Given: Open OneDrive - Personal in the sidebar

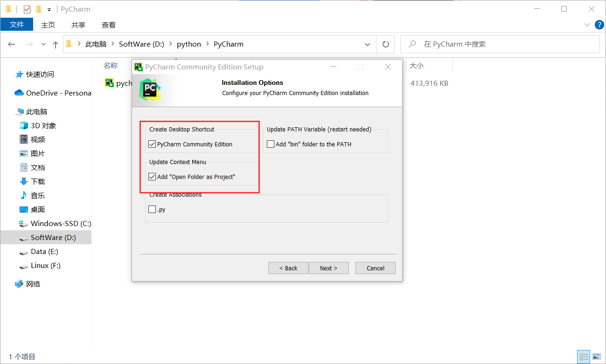Looking at the screenshot, I should tap(53, 93).
